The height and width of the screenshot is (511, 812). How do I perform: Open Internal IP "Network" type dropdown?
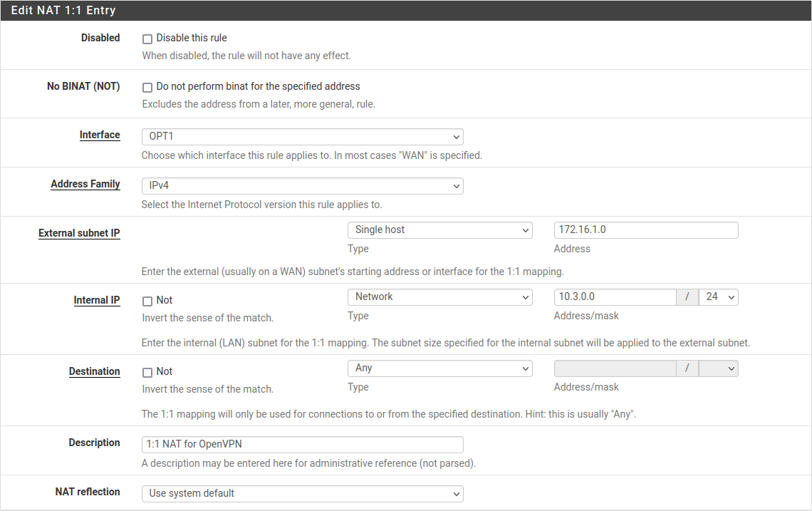click(x=439, y=297)
